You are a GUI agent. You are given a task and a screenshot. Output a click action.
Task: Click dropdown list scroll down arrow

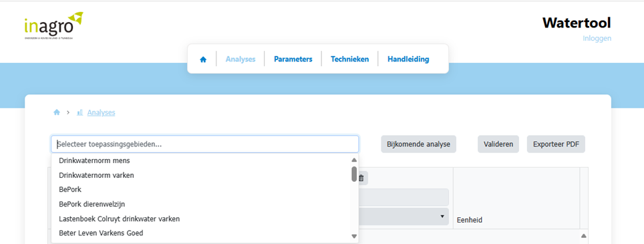click(x=354, y=236)
